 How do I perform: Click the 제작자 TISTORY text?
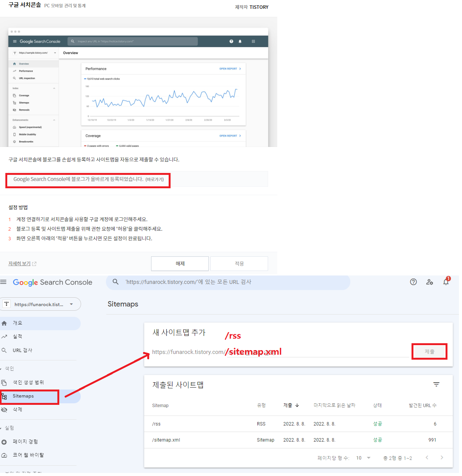[x=252, y=7]
